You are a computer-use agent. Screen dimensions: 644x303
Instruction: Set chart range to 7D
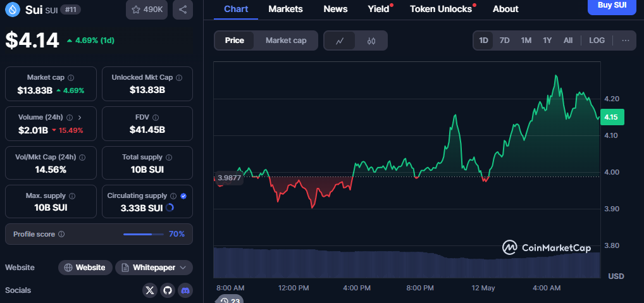504,40
